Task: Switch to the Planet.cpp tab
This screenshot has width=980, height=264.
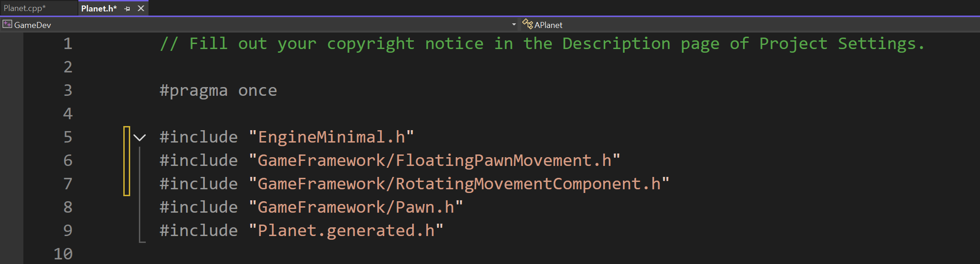Action: [x=25, y=8]
